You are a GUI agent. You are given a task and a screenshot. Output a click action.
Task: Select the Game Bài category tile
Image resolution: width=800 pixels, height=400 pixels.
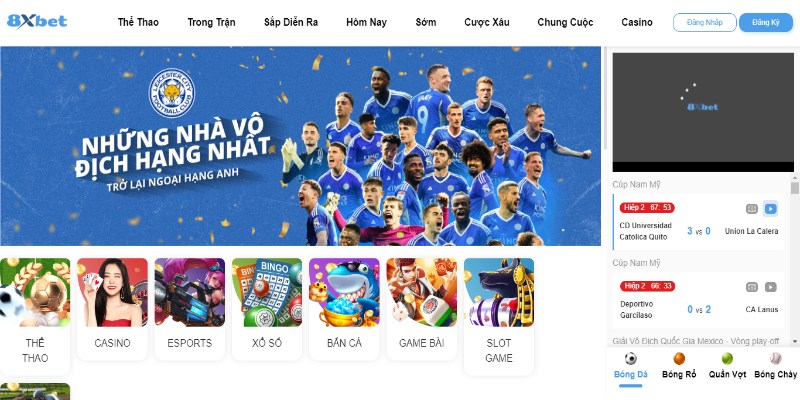(421, 309)
